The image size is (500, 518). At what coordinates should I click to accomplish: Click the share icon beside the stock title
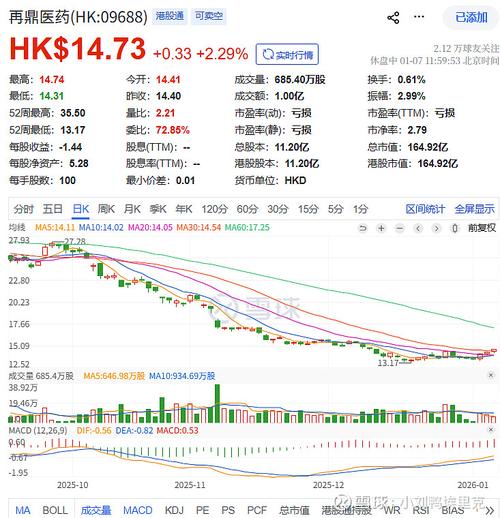click(393, 18)
